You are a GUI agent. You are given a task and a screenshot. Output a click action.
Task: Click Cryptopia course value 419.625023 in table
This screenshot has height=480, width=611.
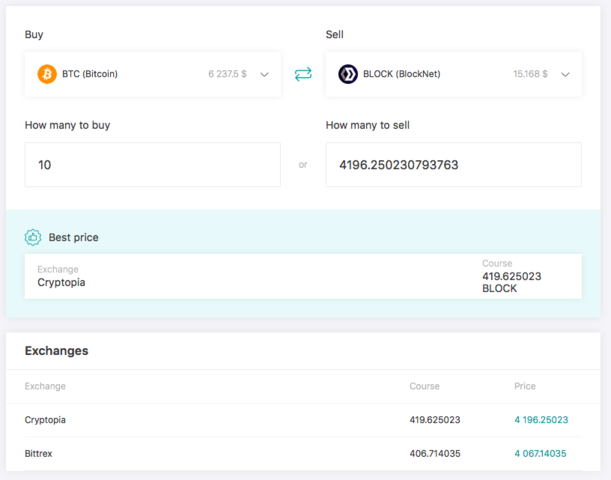(x=435, y=420)
